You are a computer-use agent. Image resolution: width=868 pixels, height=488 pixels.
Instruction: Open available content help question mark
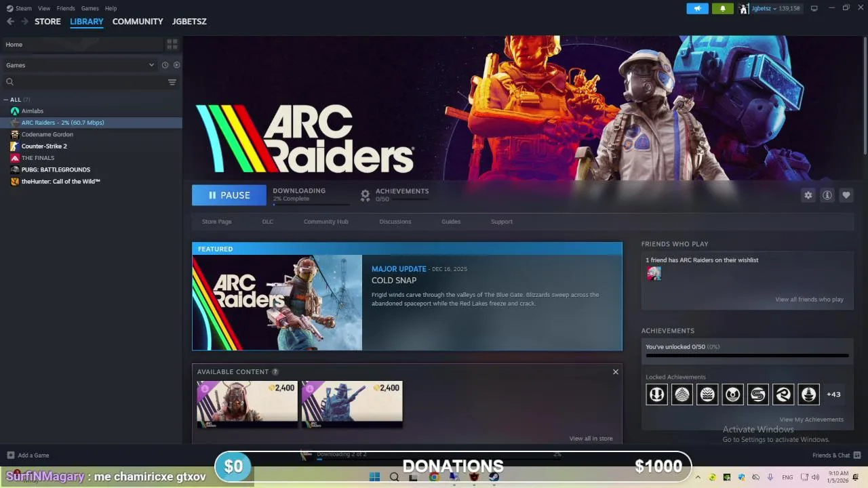pyautogui.click(x=275, y=372)
